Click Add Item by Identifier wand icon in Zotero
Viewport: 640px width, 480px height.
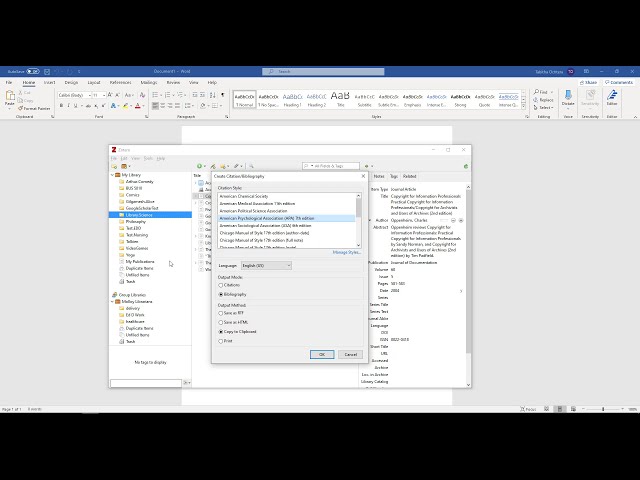pyautogui.click(x=213, y=166)
